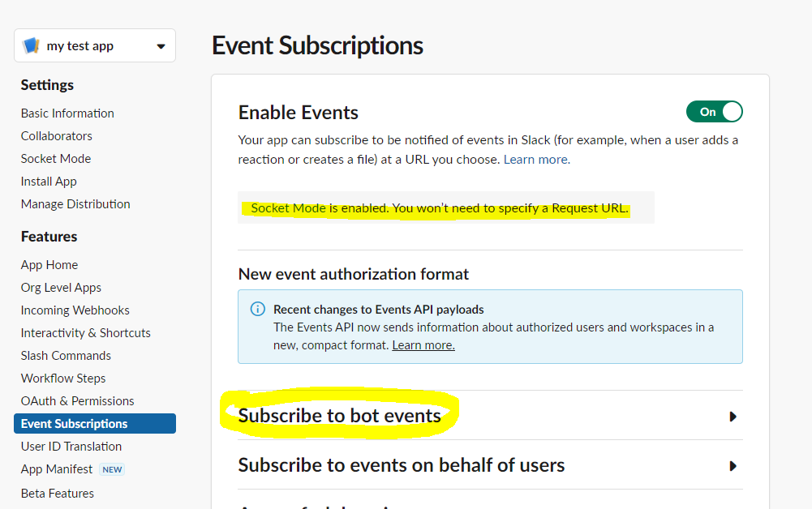
Task: Click the info icon in Events API notice
Action: [x=257, y=310]
